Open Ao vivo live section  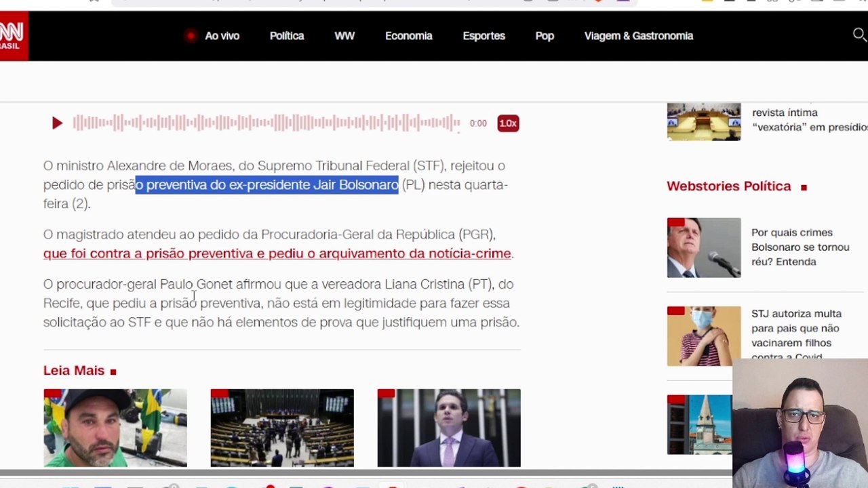click(222, 36)
